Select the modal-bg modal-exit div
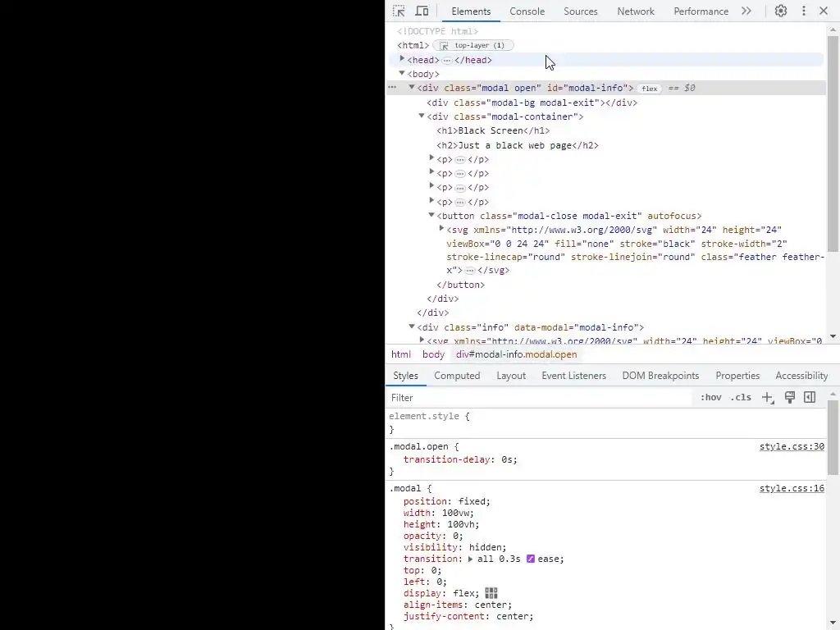The height and width of the screenshot is (630, 840). click(532, 103)
